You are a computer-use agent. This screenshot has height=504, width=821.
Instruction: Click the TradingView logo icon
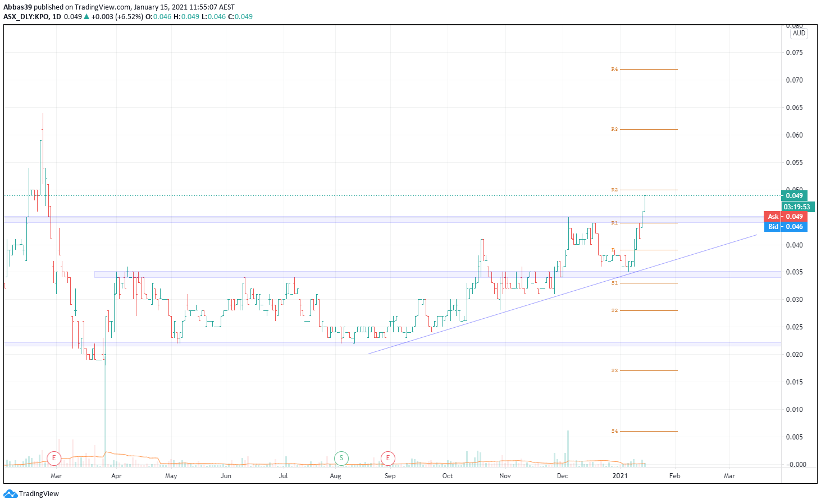tap(10, 494)
